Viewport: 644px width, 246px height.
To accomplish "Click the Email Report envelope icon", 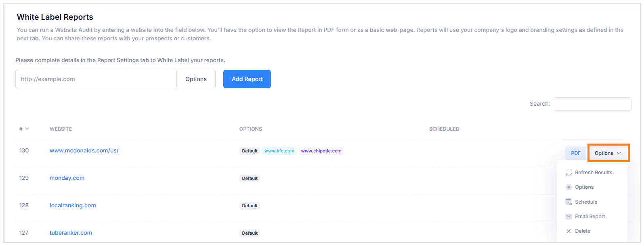I will click(x=568, y=217).
